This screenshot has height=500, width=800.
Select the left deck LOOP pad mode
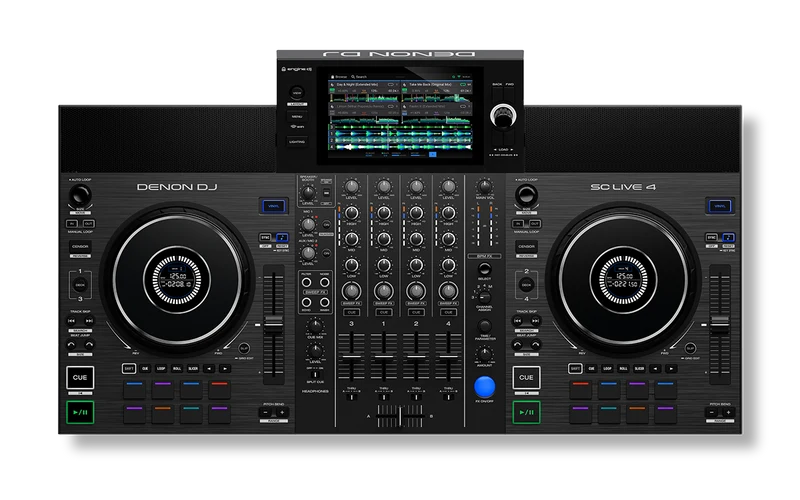point(161,368)
